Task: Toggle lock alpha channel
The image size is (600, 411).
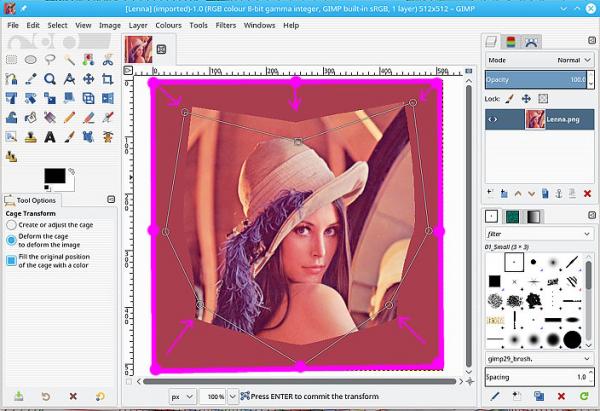Action: pos(543,99)
